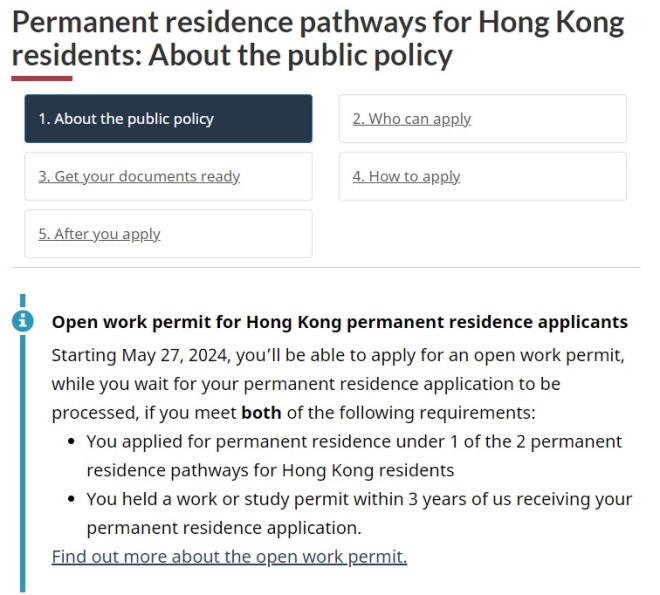Image resolution: width=660 pixels, height=595 pixels.
Task: Open the How to apply step
Action: click(x=483, y=176)
